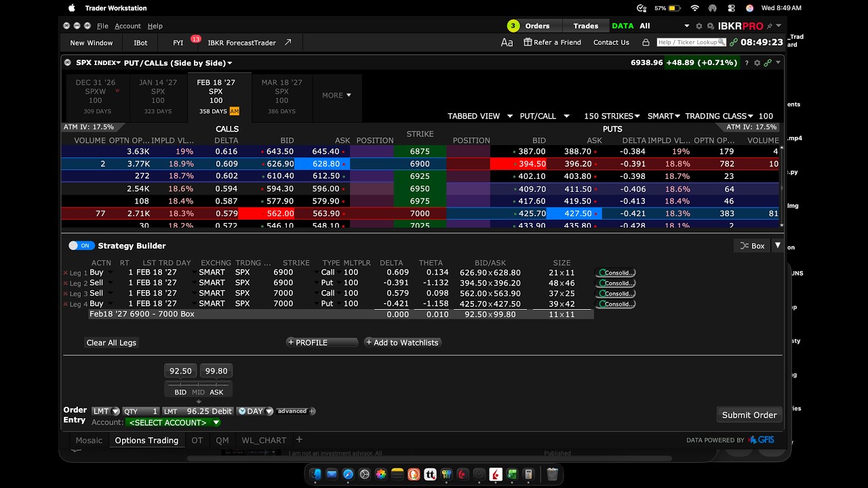Click the Orders button

537,26
